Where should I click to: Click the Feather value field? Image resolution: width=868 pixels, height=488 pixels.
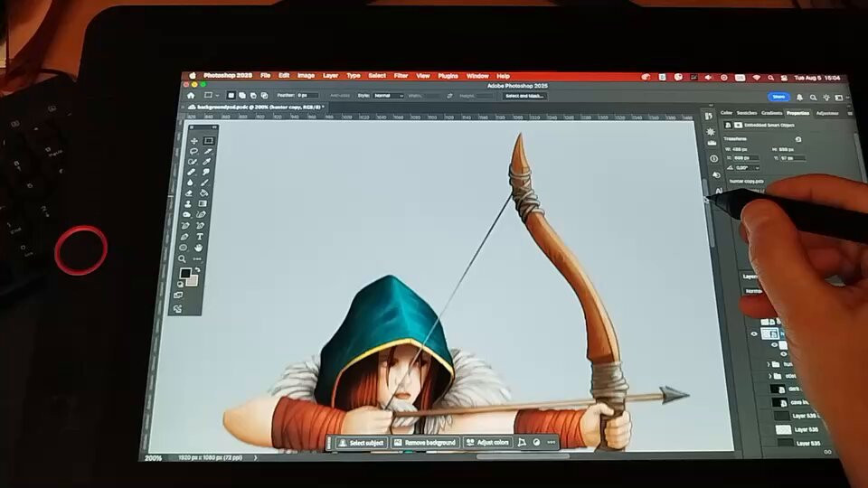[307, 96]
